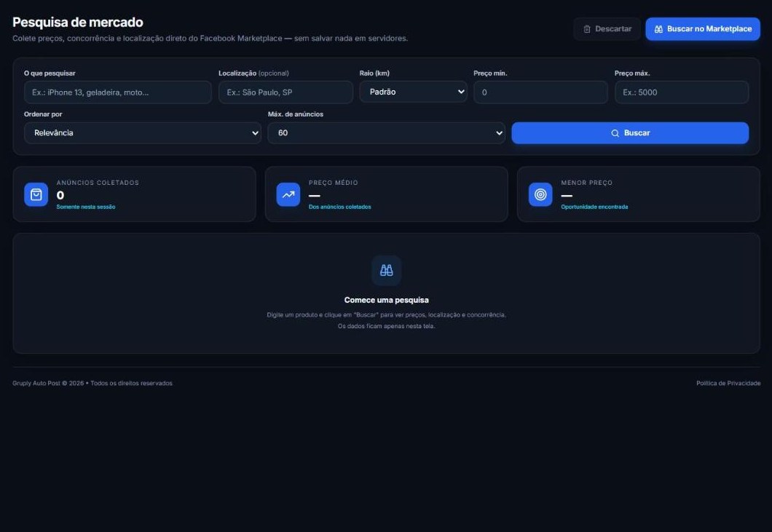This screenshot has height=532, width=772.
Task: Click the Gruply Auto Post copyright text
Action: click(x=92, y=384)
